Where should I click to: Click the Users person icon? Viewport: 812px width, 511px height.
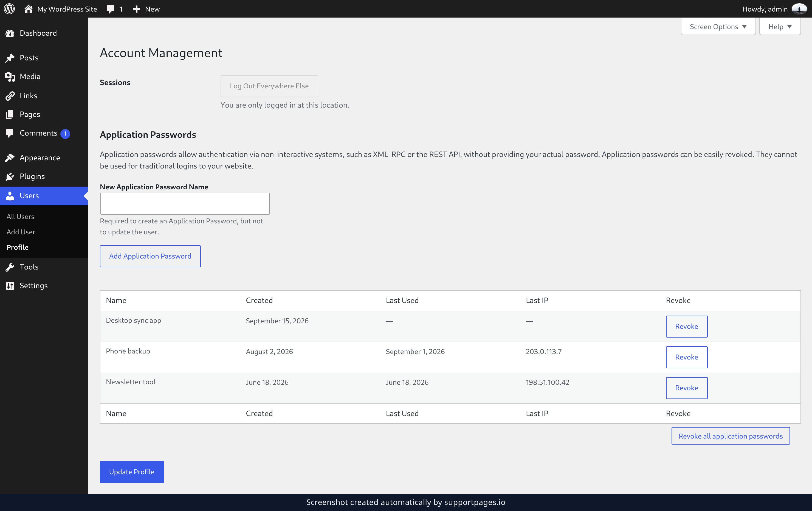[x=10, y=196]
